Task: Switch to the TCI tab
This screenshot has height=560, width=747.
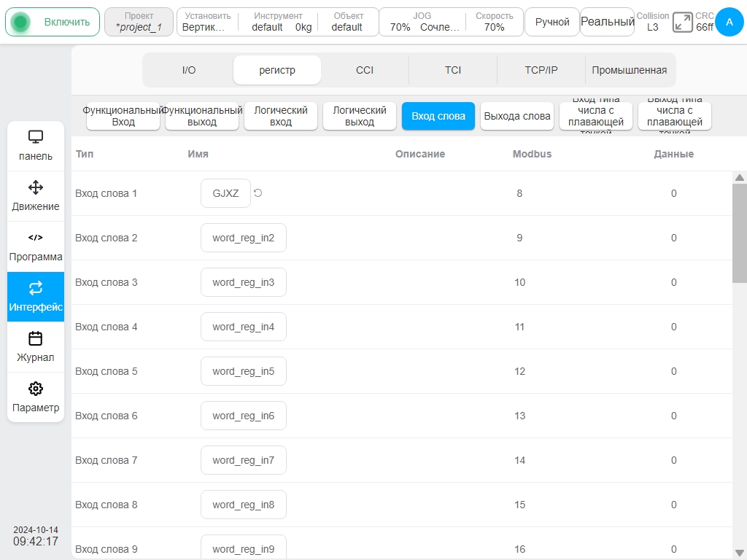Action: (453, 70)
